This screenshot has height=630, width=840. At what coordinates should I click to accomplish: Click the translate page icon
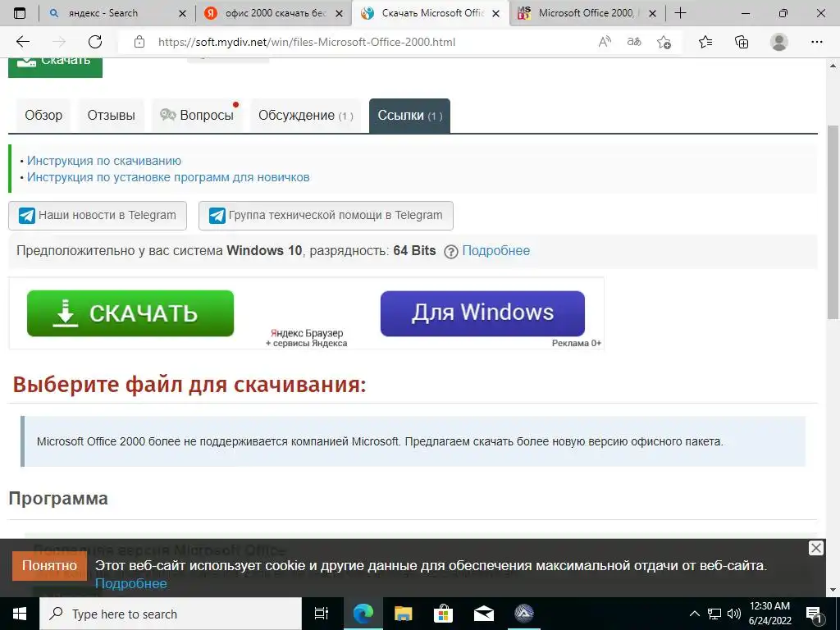pyautogui.click(x=634, y=42)
